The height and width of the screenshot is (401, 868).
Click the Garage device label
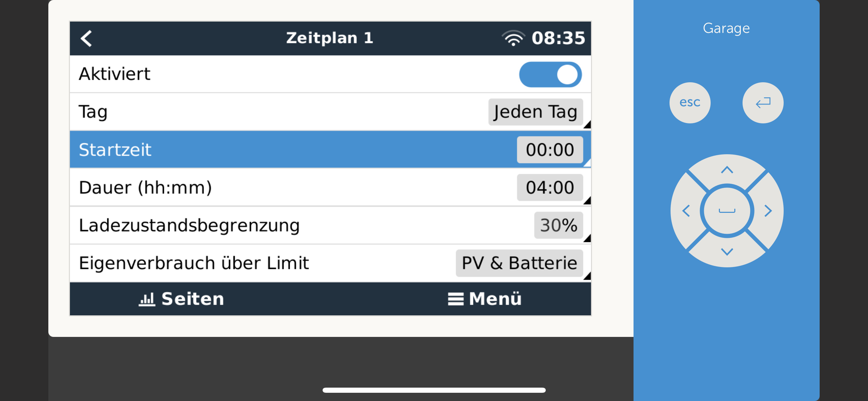[x=726, y=28]
